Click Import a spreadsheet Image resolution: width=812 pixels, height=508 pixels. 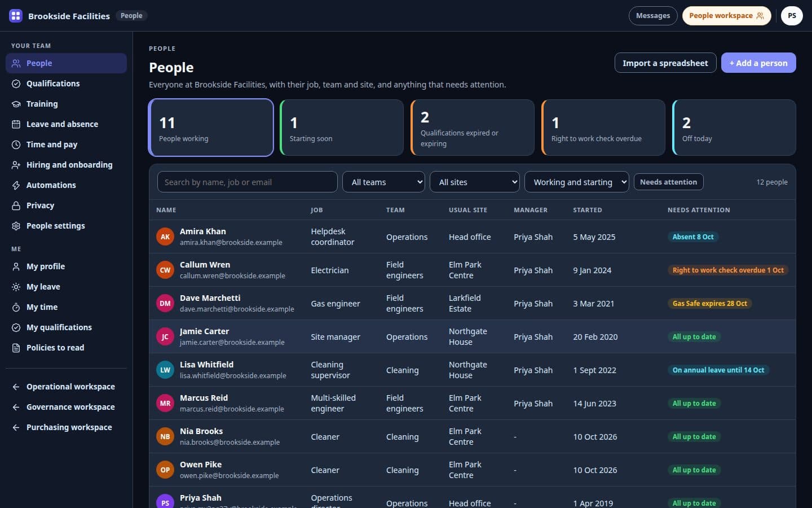665,63
